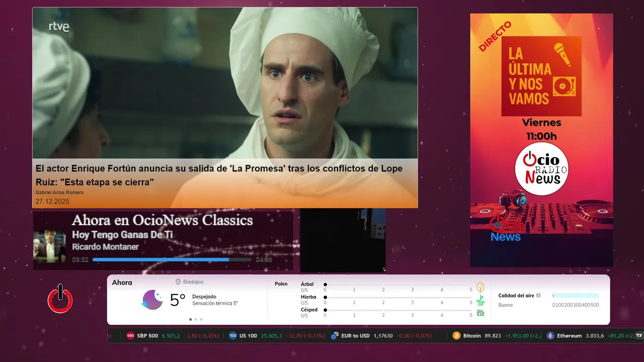Click the Hierba pollen level slider
This screenshot has height=362, width=644.
tap(398, 298)
